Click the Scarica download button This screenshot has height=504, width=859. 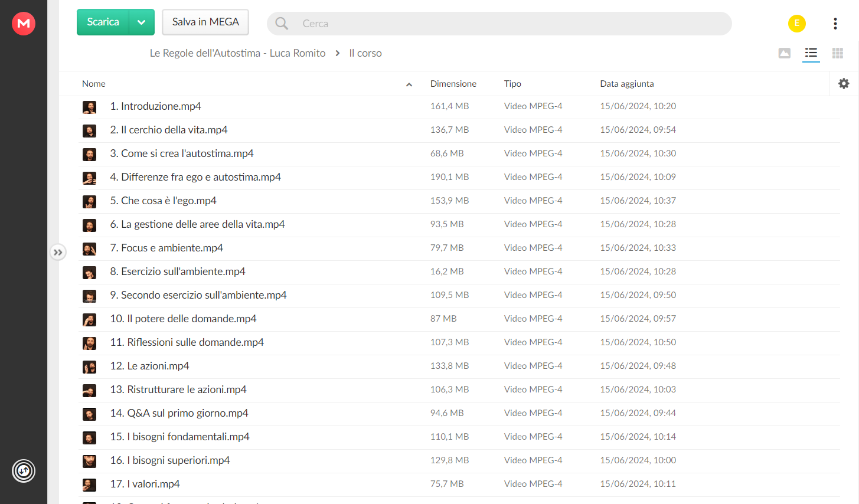click(x=103, y=22)
